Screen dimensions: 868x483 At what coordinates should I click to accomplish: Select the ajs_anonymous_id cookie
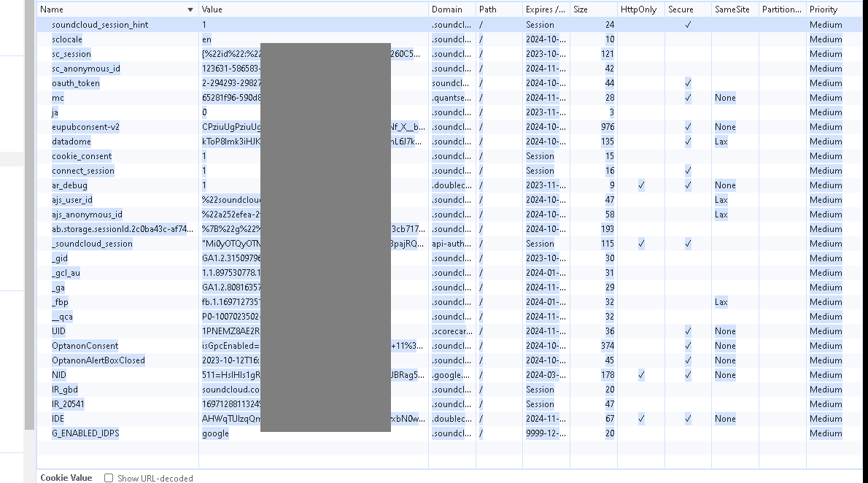click(x=87, y=215)
